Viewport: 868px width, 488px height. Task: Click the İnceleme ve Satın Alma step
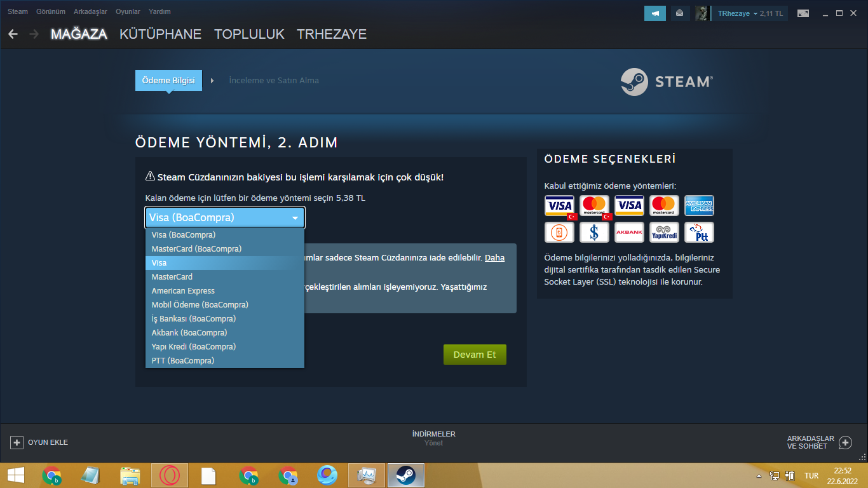click(x=274, y=81)
